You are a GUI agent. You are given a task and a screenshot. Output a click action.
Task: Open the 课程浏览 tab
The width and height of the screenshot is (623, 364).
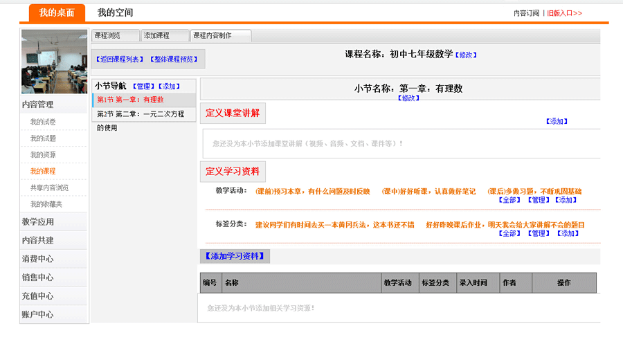[108, 35]
